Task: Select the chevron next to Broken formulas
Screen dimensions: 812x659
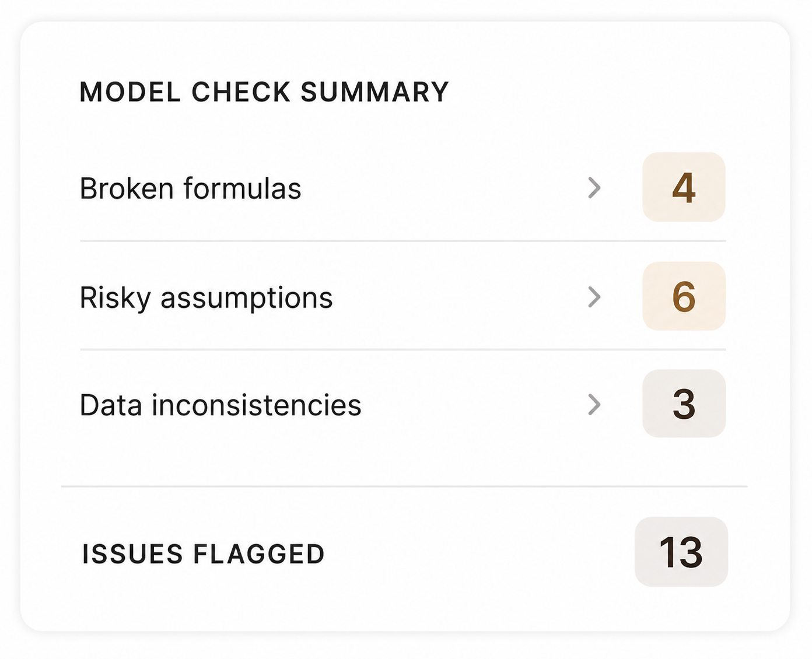Action: 594,188
